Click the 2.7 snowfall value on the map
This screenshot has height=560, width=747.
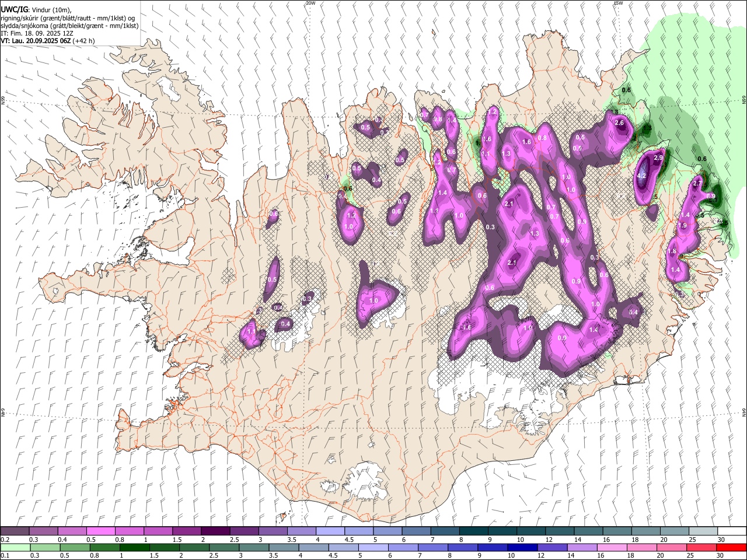pyautogui.click(x=697, y=184)
